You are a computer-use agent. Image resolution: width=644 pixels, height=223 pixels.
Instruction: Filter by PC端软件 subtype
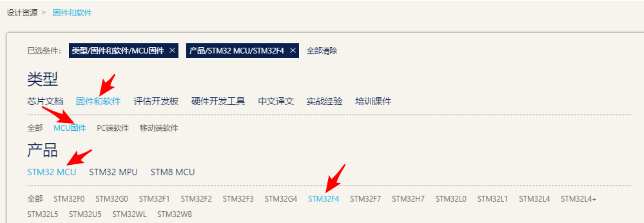pyautogui.click(x=113, y=128)
